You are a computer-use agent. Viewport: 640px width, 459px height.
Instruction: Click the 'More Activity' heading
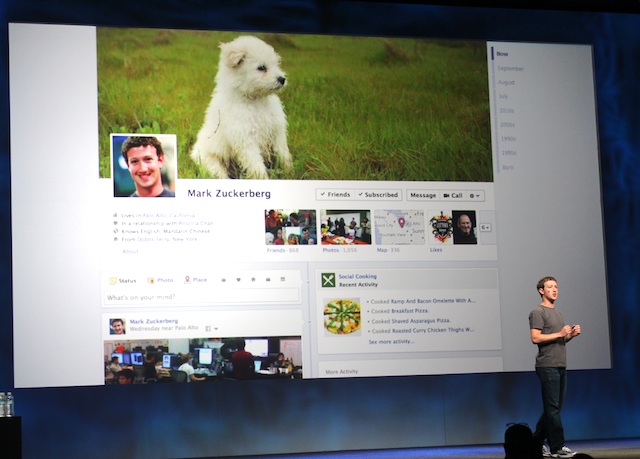pyautogui.click(x=342, y=372)
